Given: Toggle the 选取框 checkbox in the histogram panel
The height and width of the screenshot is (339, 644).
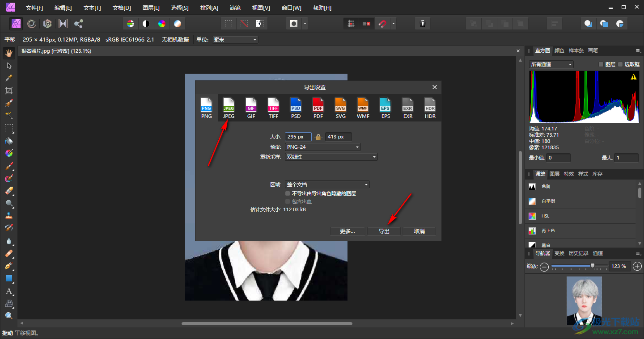Looking at the screenshot, I should [620, 65].
